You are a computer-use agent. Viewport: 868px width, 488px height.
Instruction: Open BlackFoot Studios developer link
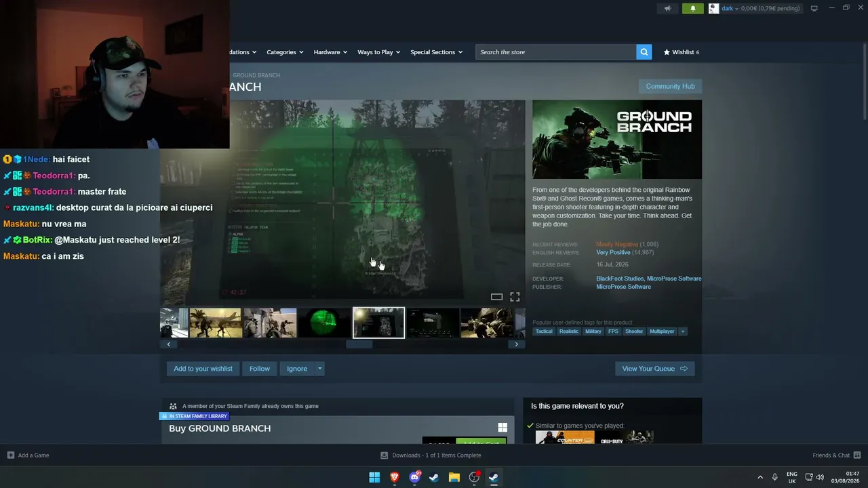(620, 279)
